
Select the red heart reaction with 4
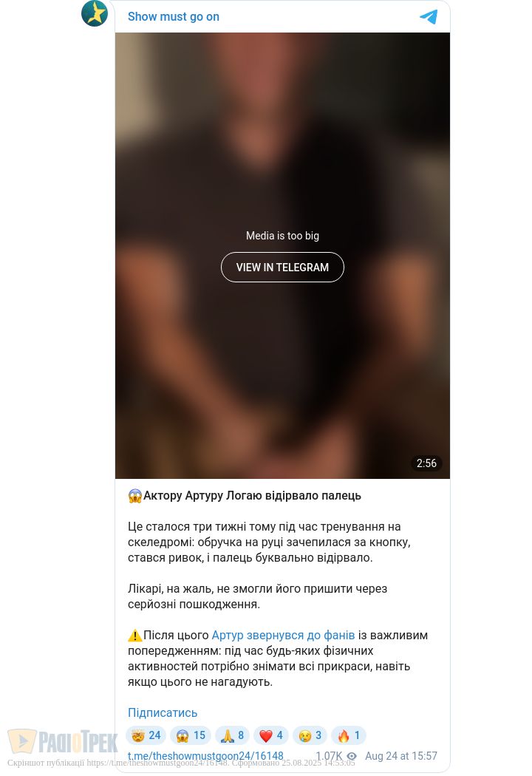tap(271, 735)
